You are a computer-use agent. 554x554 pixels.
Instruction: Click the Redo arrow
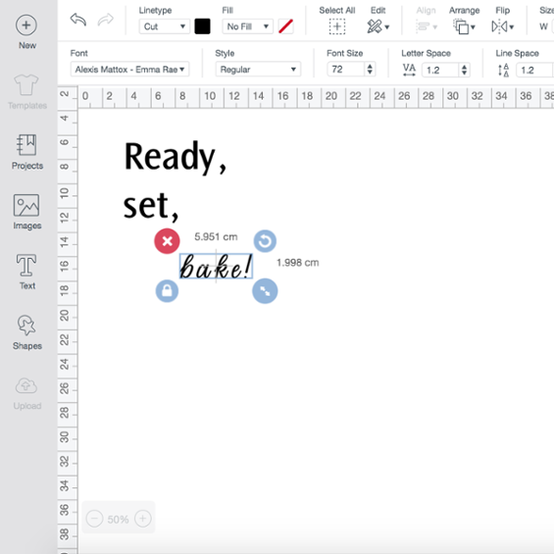click(105, 20)
